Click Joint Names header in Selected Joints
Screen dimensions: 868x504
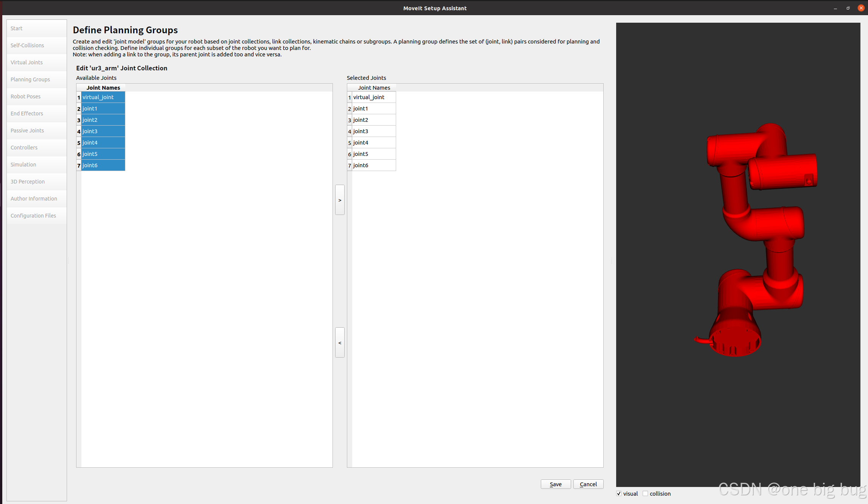coord(374,88)
